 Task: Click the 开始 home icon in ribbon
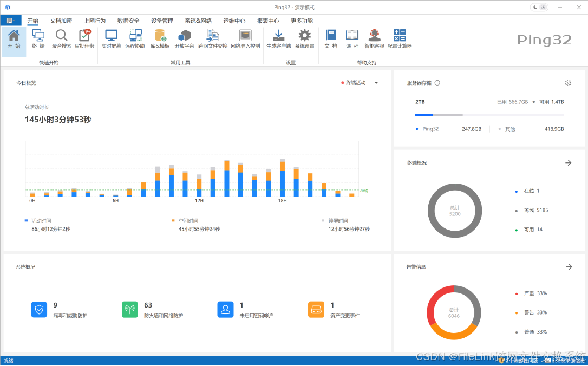14,39
